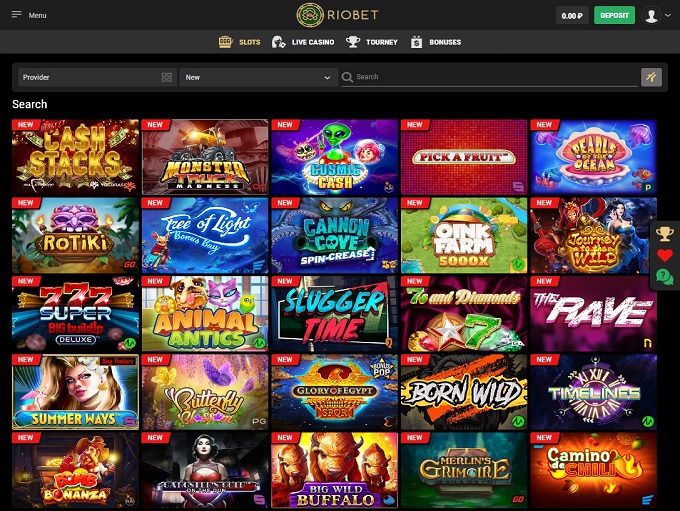Expand the account menu chevron

coord(668,15)
